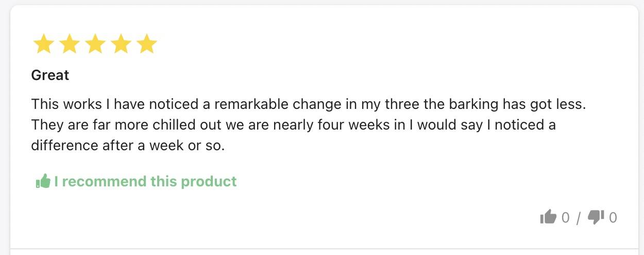Click the green thumbs-up recommend icon
Viewport: 644px width, 255px height.
coord(43,181)
